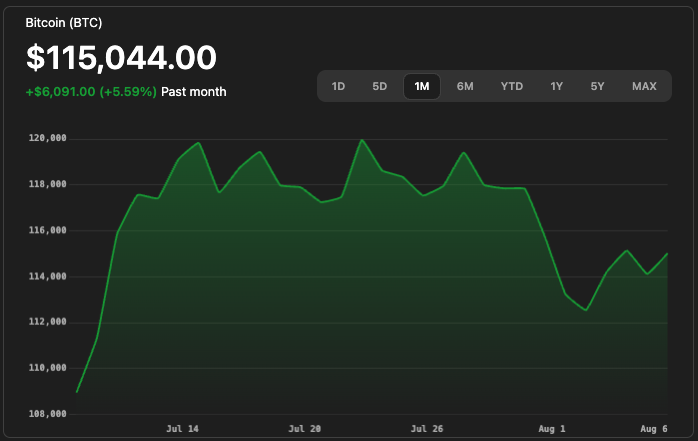Click the Jul 26 date label

[427, 429]
